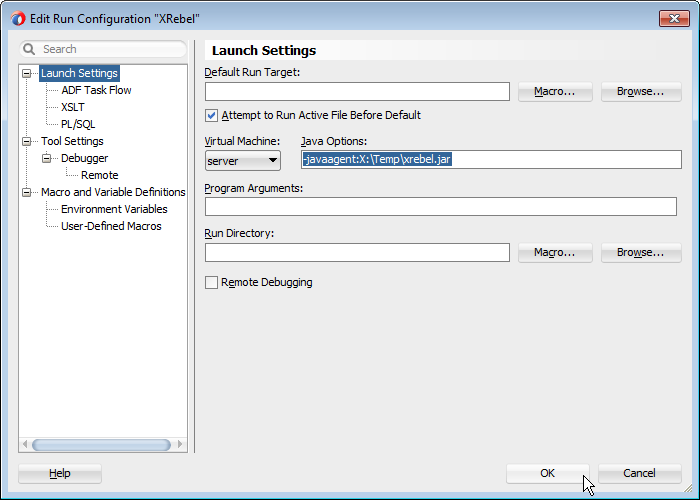Image resolution: width=700 pixels, height=500 pixels.
Task: Open Environment Variables settings
Action: (x=114, y=209)
